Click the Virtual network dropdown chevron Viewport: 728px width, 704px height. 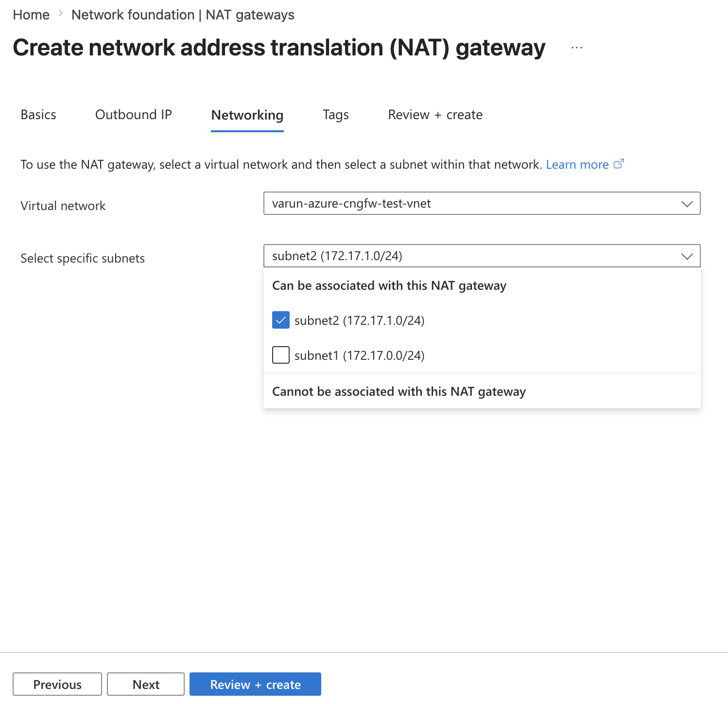point(687,204)
